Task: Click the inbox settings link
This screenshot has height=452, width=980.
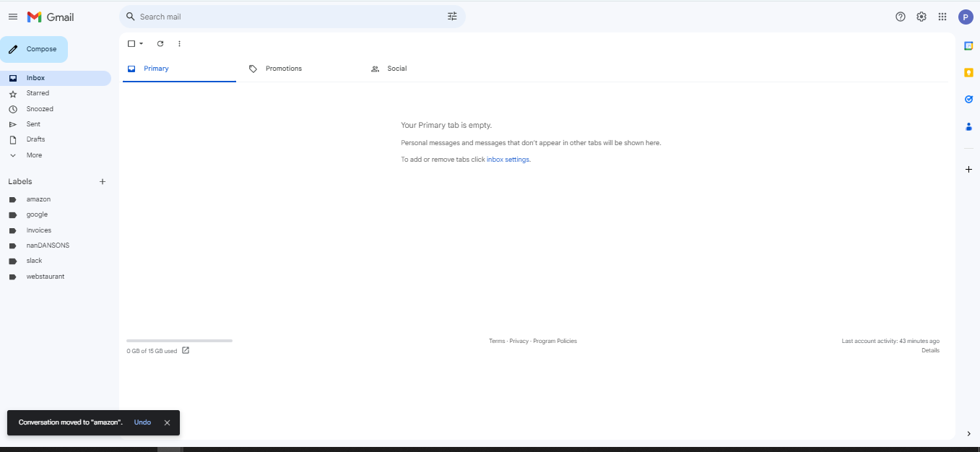Action: click(508, 160)
